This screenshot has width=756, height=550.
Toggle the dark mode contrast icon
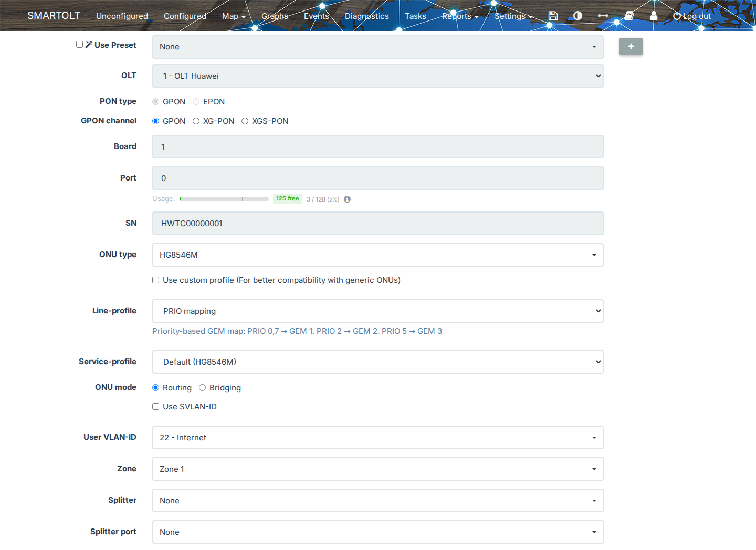tap(578, 16)
